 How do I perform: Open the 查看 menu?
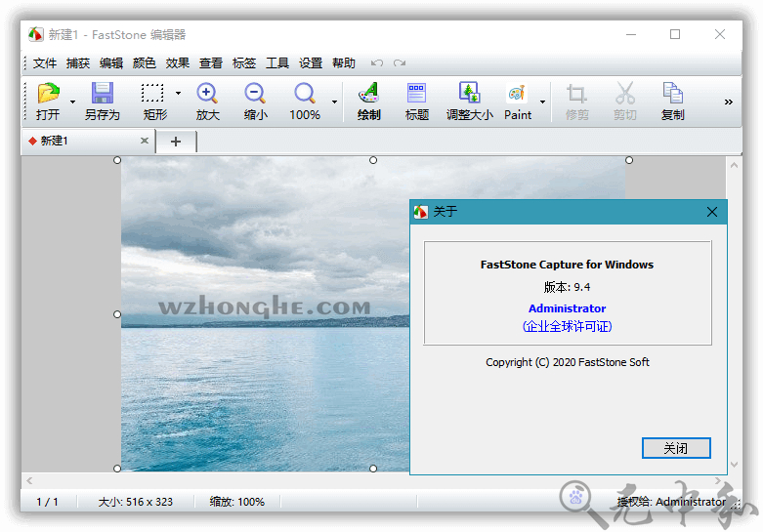click(211, 63)
